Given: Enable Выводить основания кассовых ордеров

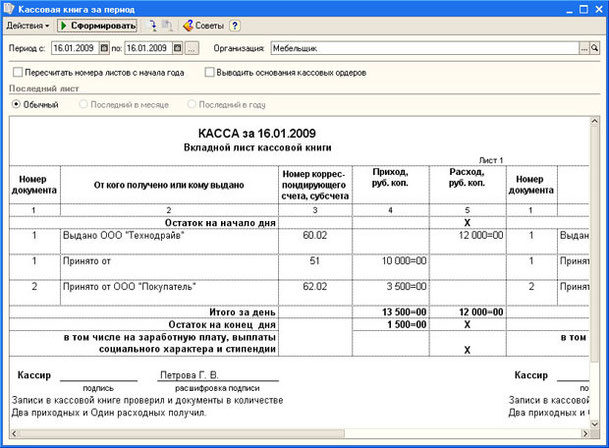Looking at the screenshot, I should coord(209,72).
